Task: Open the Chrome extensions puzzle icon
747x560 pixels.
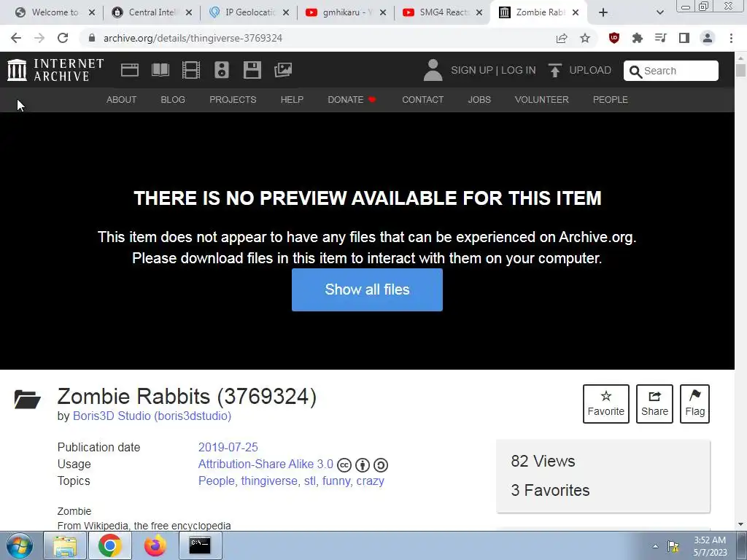Action: coord(638,38)
